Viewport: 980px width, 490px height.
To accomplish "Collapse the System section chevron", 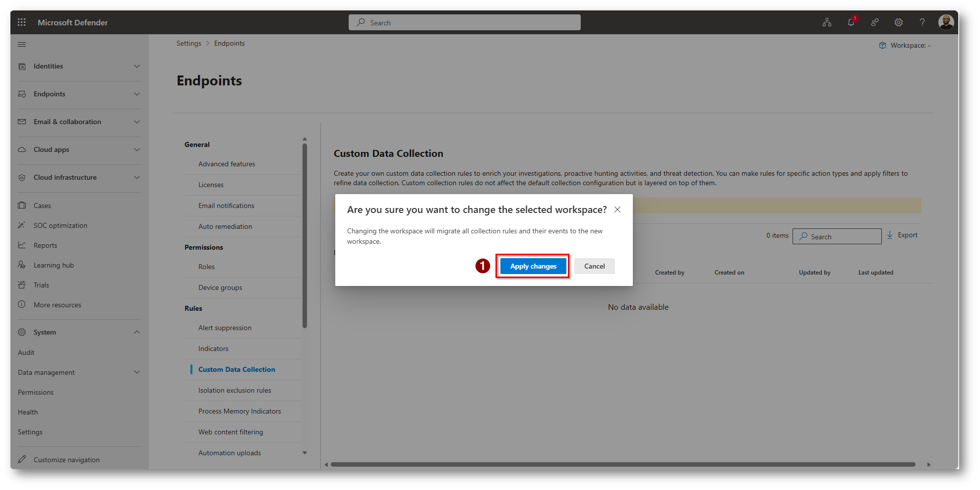I will click(137, 333).
